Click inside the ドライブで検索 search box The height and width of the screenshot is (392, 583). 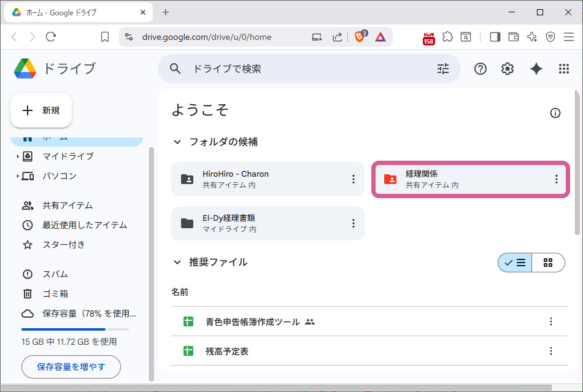(276, 69)
